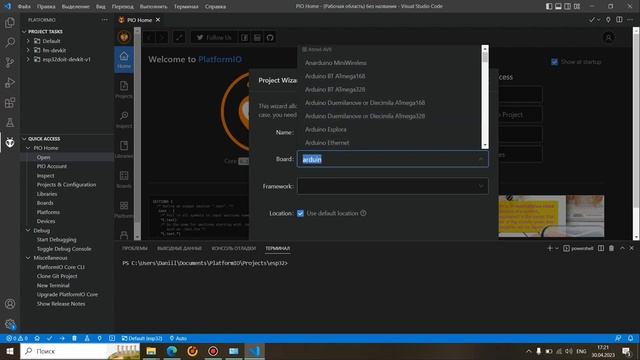Click PIO Home account avatar icon
640x360 pixels.
(x=608, y=38)
